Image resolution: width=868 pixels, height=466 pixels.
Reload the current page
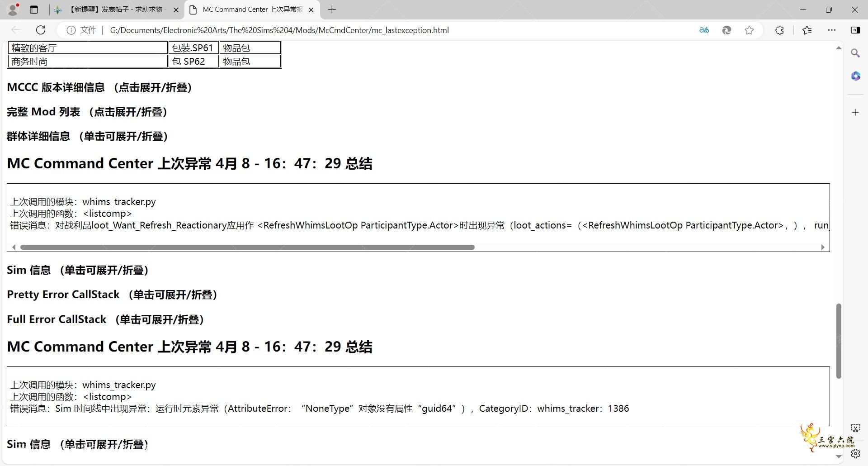tap(41, 30)
